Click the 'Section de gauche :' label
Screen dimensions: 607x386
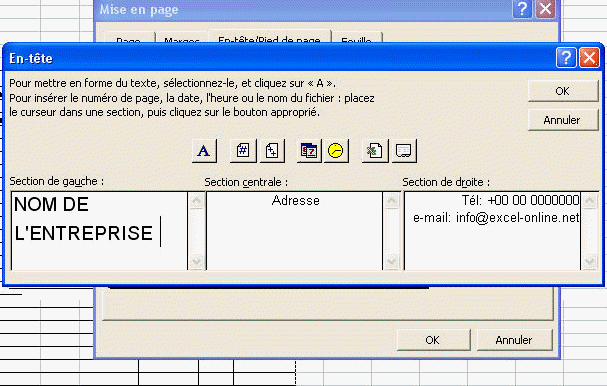point(57,181)
